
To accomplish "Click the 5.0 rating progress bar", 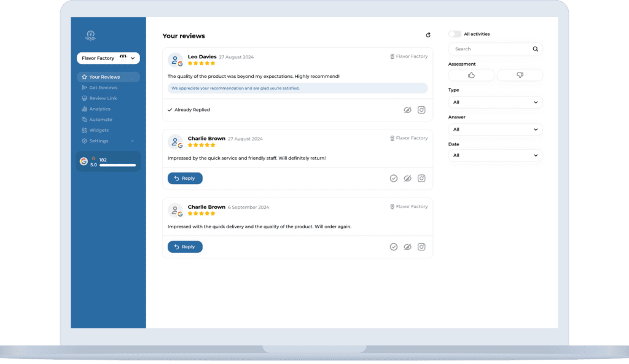I will click(x=118, y=165).
